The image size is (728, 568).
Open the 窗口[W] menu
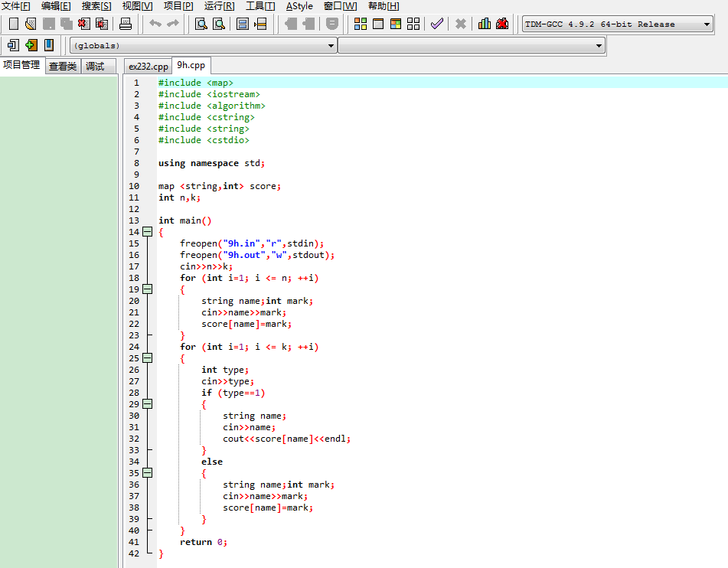click(x=341, y=6)
